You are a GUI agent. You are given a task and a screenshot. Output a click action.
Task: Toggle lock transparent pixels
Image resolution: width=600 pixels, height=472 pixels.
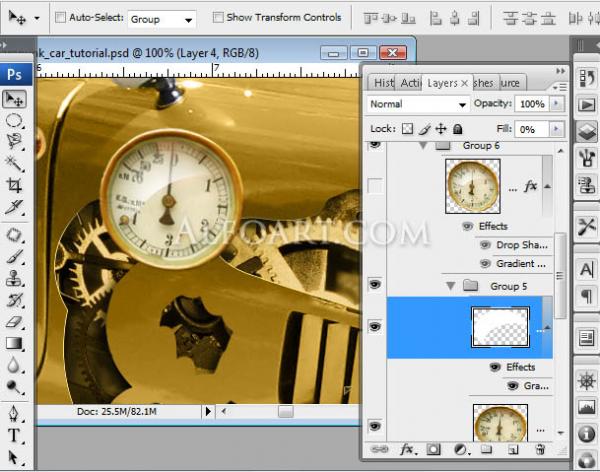click(x=407, y=129)
